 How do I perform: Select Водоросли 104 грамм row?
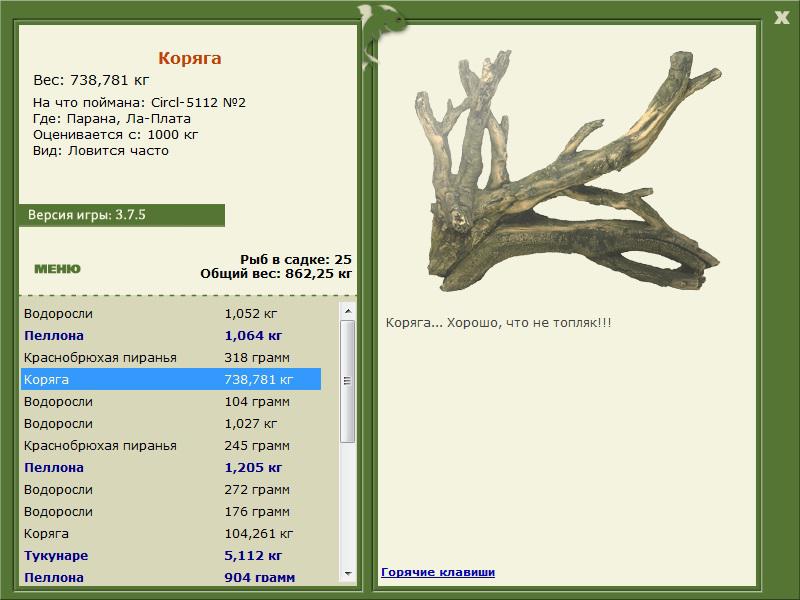pyautogui.click(x=171, y=402)
